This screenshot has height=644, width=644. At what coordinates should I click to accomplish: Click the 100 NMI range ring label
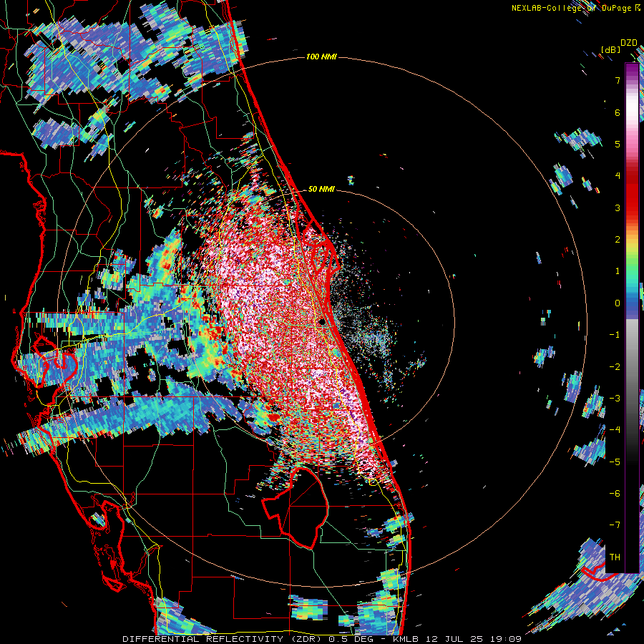click(321, 57)
